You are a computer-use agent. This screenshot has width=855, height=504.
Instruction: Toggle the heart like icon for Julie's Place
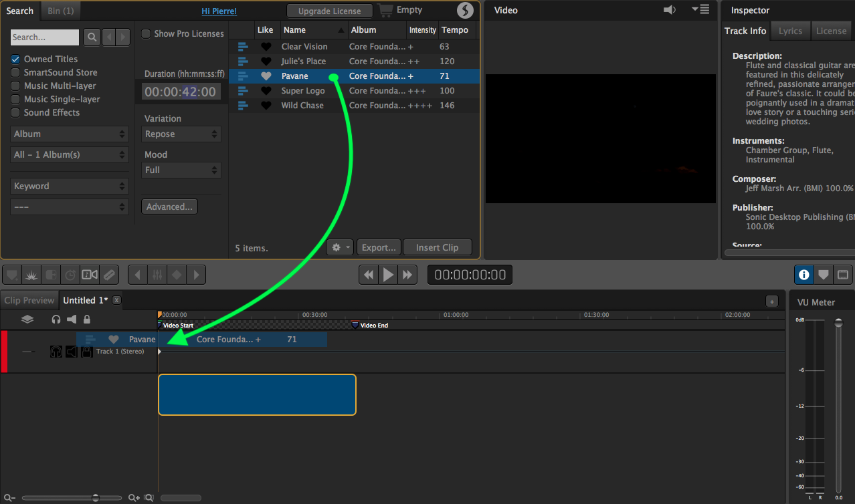point(266,61)
